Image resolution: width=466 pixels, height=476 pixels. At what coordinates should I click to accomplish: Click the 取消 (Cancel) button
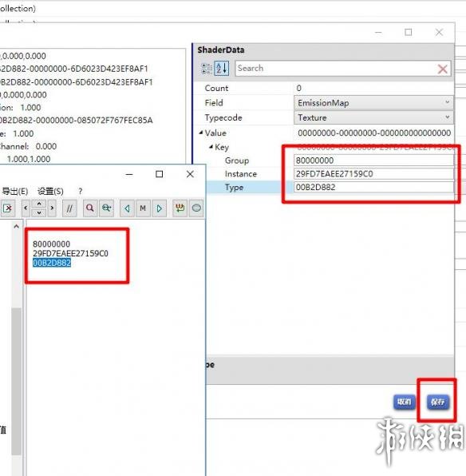pos(404,402)
